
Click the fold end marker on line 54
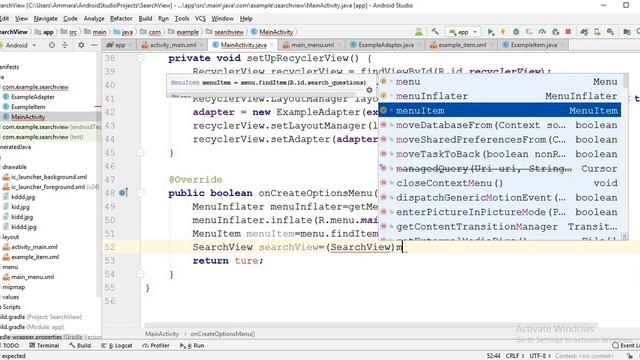click(x=140, y=273)
